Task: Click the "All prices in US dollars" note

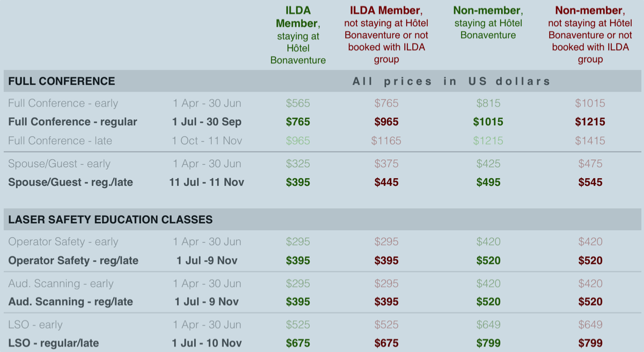Action: click(x=451, y=82)
